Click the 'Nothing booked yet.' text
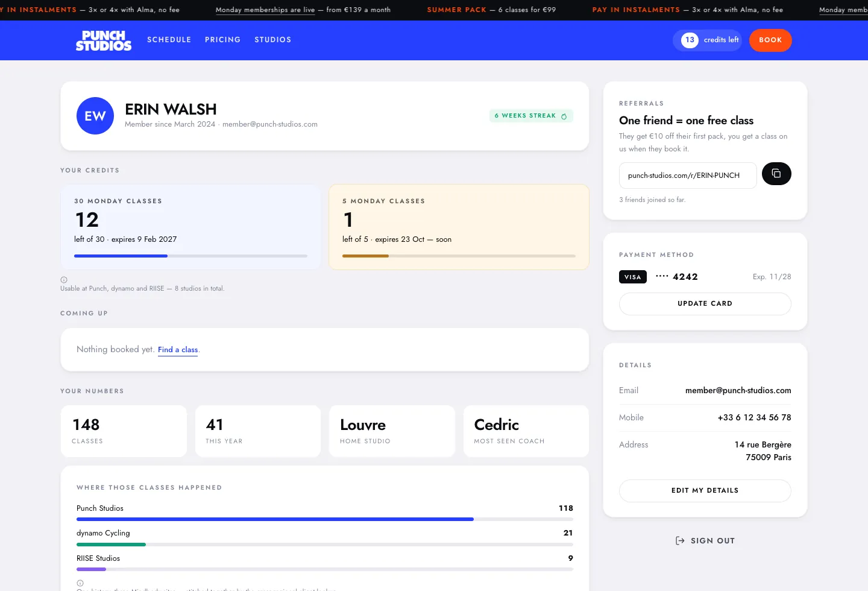 click(116, 350)
